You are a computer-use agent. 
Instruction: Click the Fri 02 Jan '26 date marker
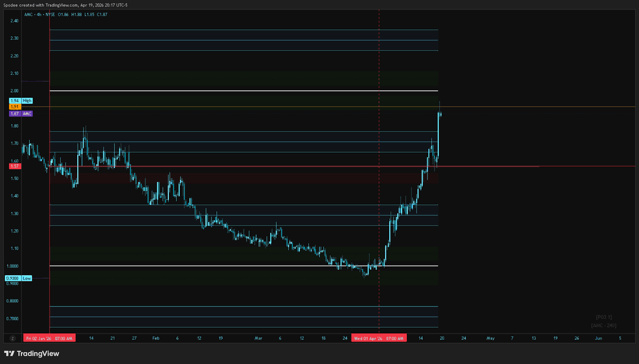click(50, 338)
